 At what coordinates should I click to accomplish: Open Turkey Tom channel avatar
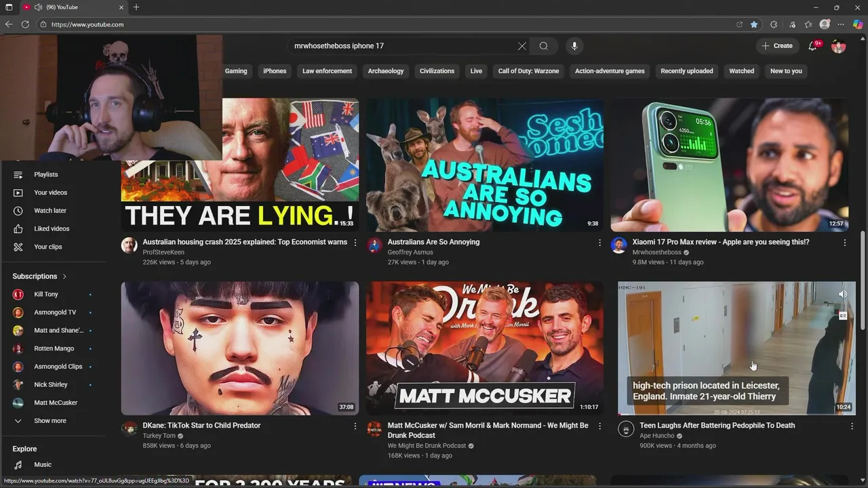coord(129,429)
